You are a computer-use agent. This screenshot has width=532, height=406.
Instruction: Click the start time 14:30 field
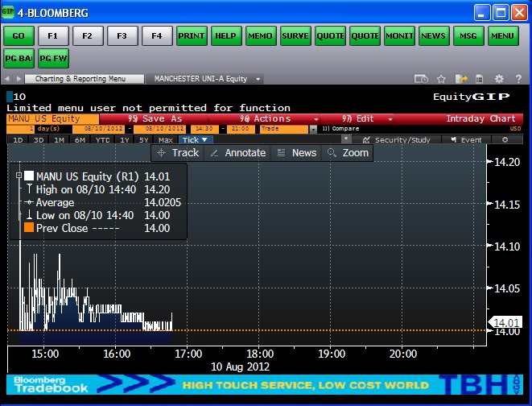[204, 129]
